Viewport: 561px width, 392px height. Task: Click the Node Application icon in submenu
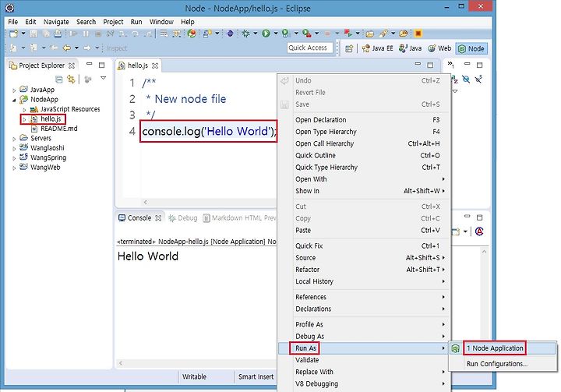coord(456,348)
